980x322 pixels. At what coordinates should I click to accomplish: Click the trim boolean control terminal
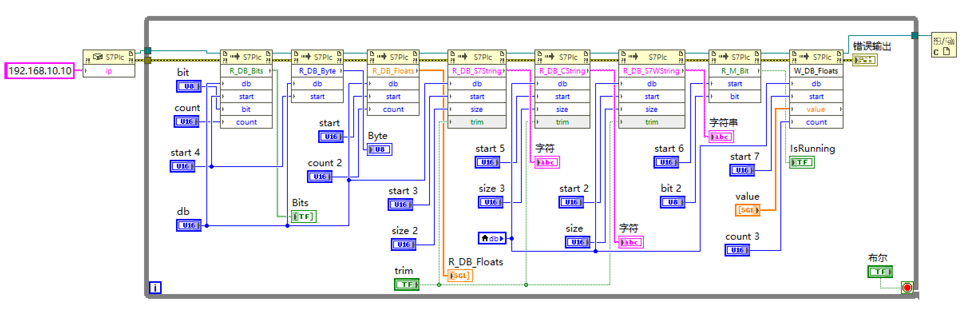(406, 284)
